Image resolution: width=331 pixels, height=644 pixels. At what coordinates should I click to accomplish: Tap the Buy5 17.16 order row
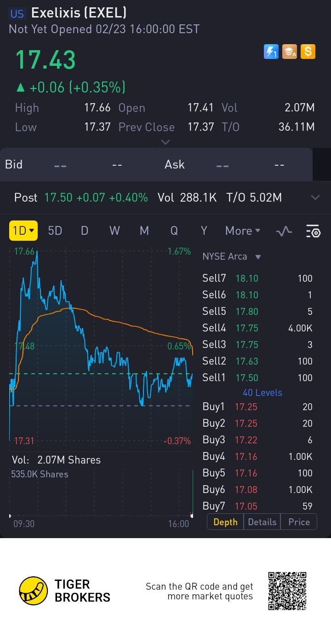pos(257,473)
